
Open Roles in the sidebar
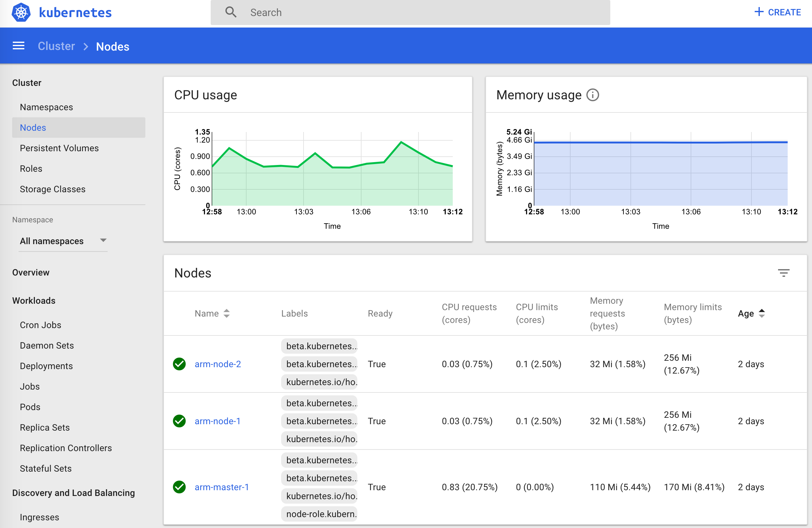tap(31, 168)
